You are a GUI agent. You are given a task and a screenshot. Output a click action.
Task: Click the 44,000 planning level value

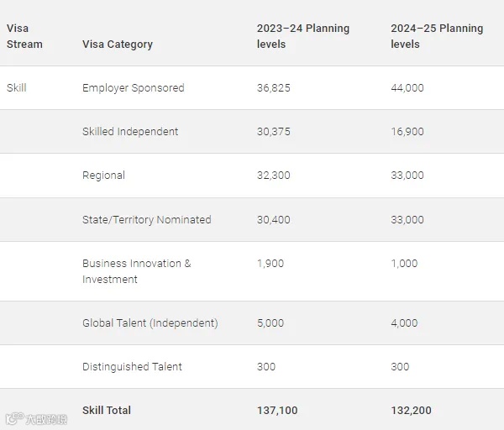click(407, 88)
